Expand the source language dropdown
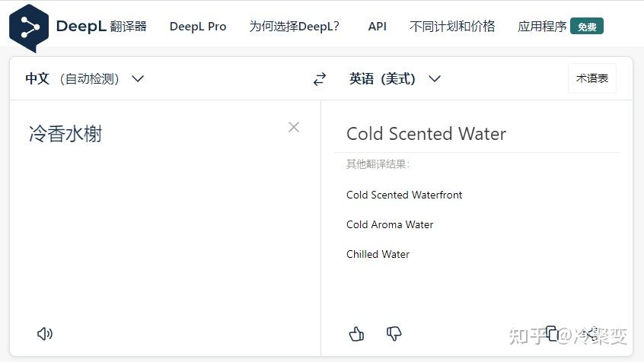Image resolution: width=644 pixels, height=362 pixels. coord(138,78)
